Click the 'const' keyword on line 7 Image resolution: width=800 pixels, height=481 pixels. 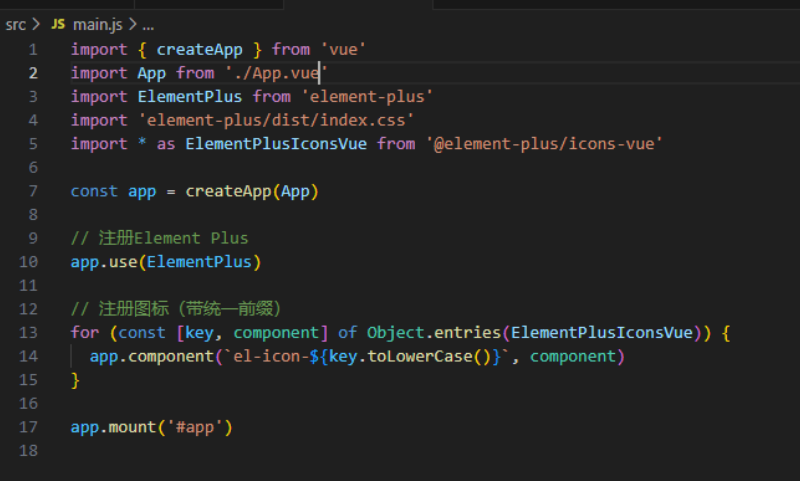[x=94, y=191]
